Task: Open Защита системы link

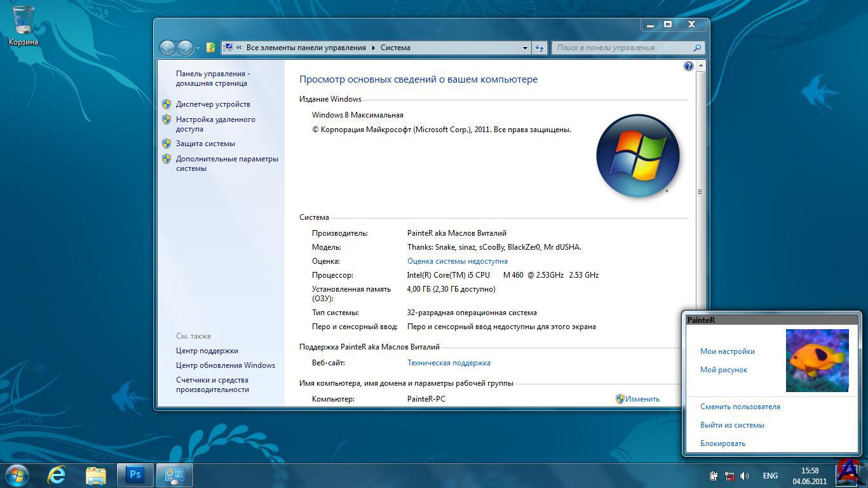Action: pyautogui.click(x=205, y=144)
